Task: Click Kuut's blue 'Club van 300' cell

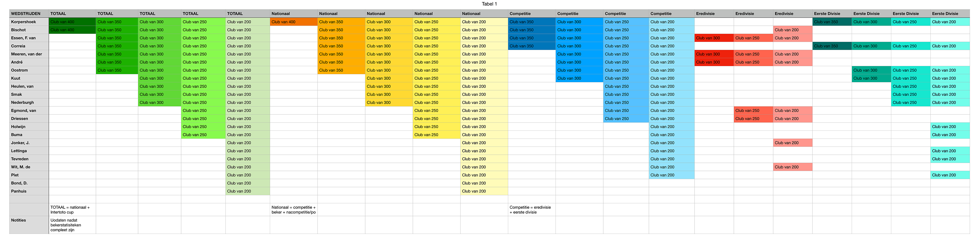Action: pos(579,78)
